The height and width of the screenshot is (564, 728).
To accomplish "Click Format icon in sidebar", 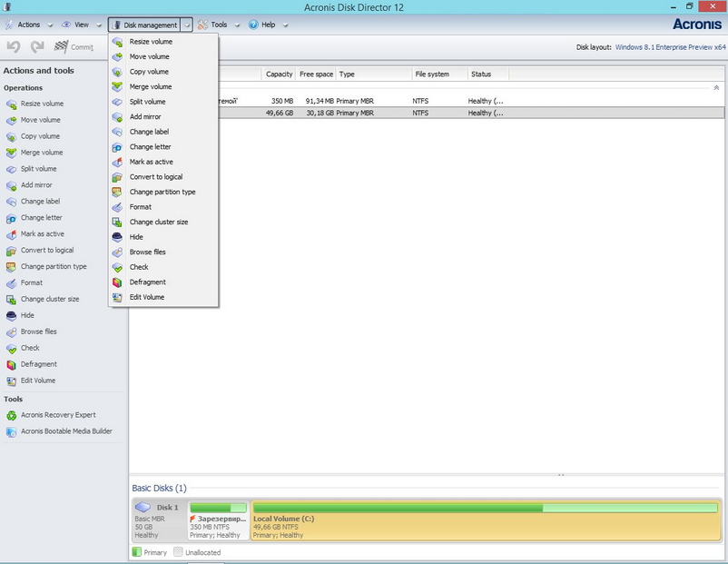I will [x=11, y=283].
